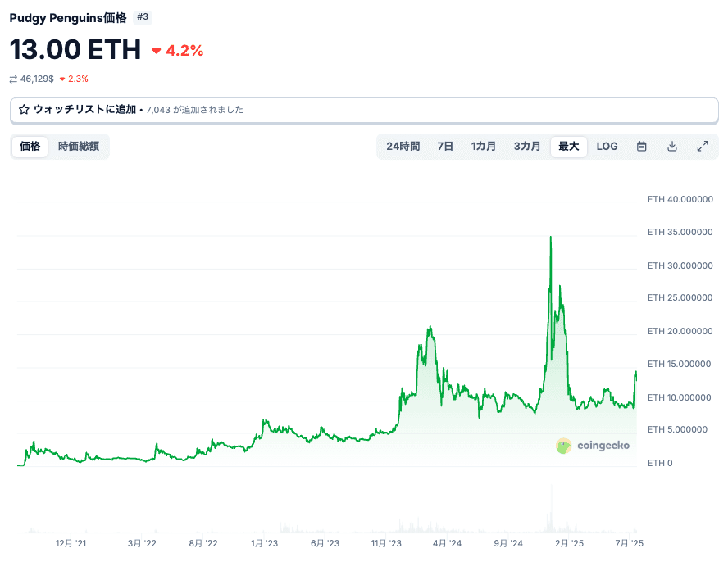Screen dimensions: 728x562
Task: Select the 3カ月 time range
Action: (x=527, y=147)
